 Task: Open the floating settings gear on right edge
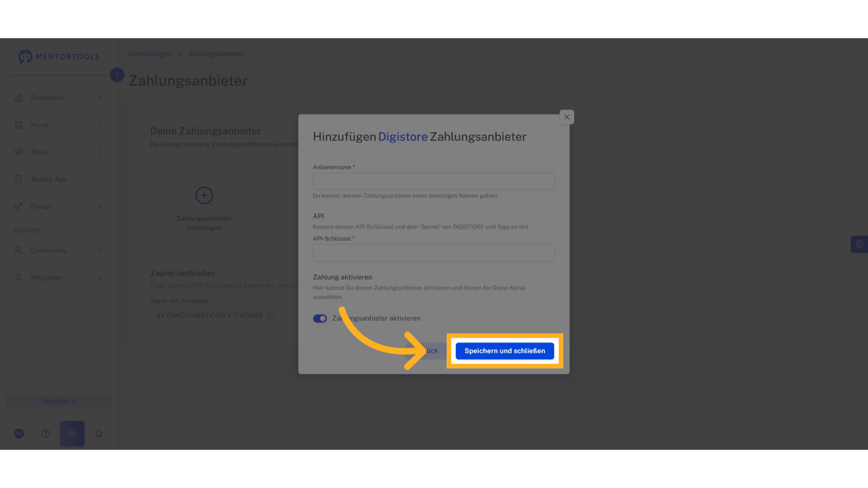(x=859, y=244)
